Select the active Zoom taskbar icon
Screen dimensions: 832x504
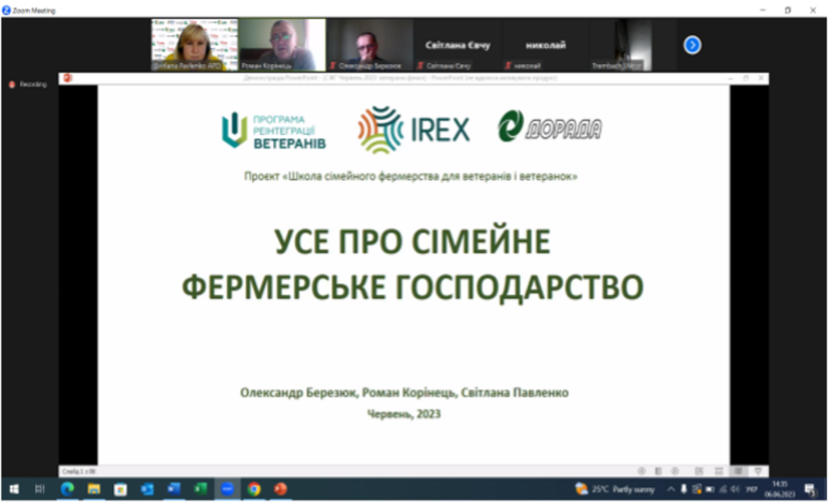click(227, 489)
